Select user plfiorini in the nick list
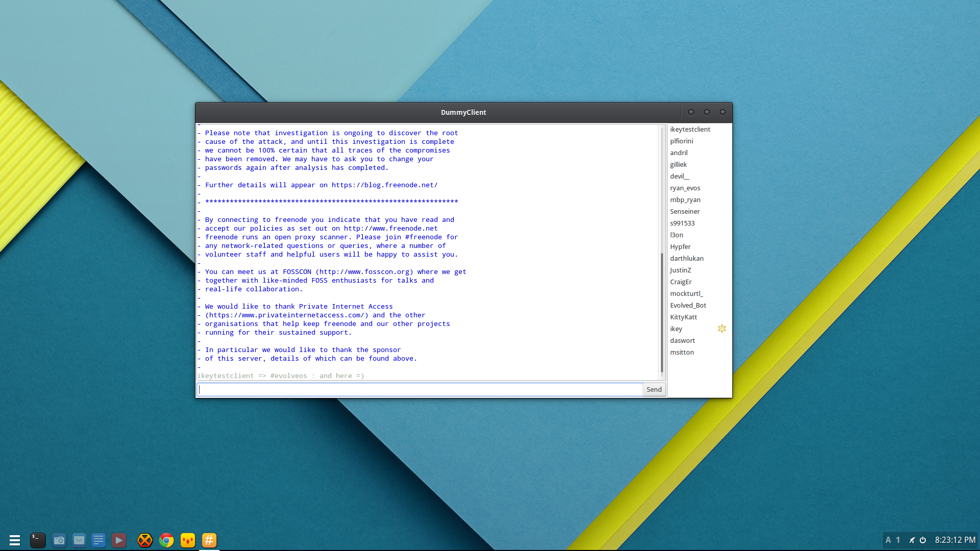Image resolution: width=980 pixels, height=551 pixels. pyautogui.click(x=681, y=141)
